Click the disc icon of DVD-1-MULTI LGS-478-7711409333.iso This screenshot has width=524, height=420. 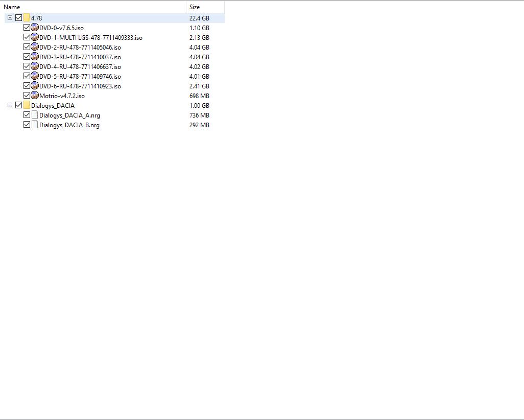pyautogui.click(x=35, y=37)
